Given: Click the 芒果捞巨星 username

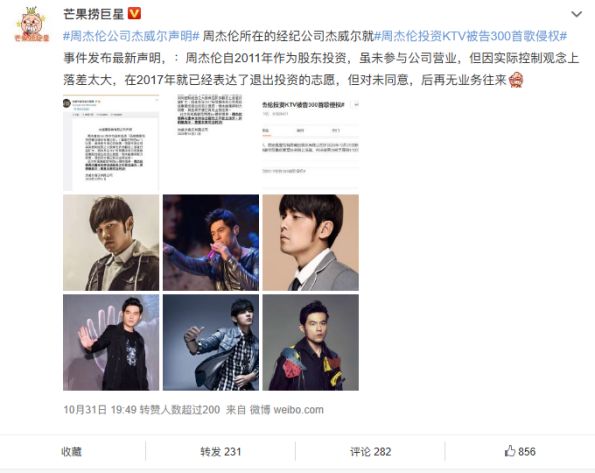Looking at the screenshot, I should point(94,14).
